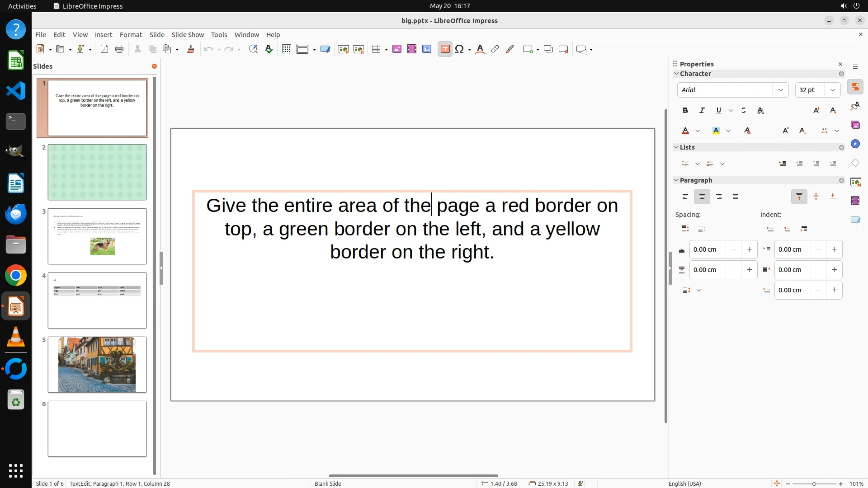Increase the above paragraph spacing value
The height and width of the screenshot is (488, 868).
pyautogui.click(x=749, y=249)
